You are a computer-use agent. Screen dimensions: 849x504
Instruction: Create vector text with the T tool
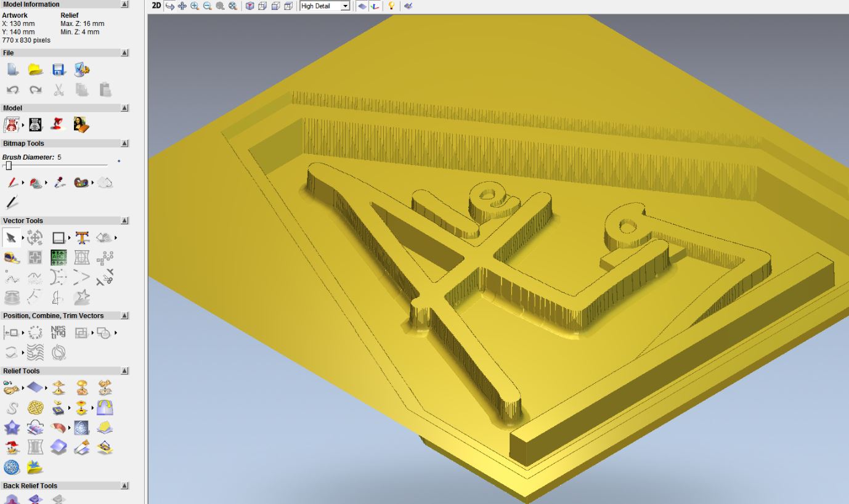point(82,237)
